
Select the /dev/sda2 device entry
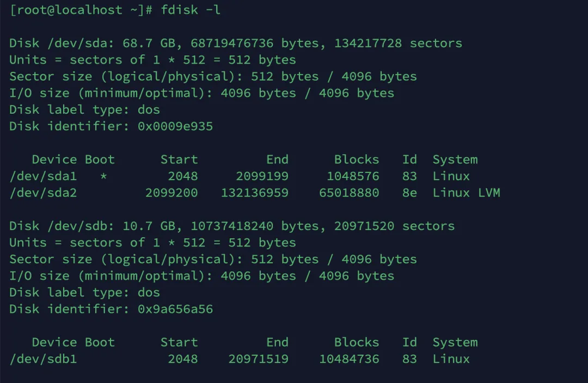tap(43, 193)
